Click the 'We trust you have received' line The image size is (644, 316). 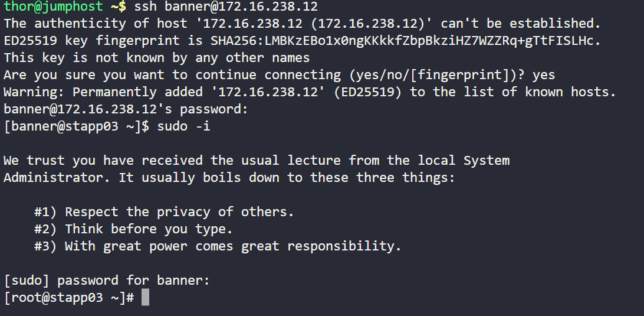coord(257,161)
